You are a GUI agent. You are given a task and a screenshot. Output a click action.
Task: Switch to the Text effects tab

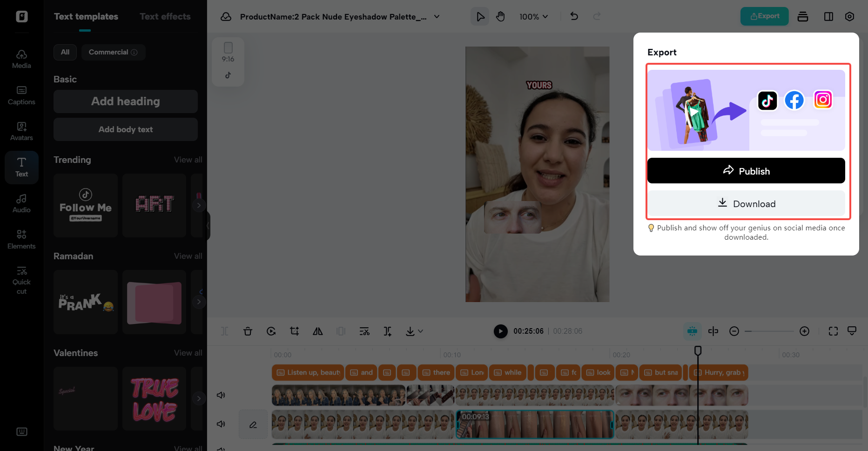165,16
